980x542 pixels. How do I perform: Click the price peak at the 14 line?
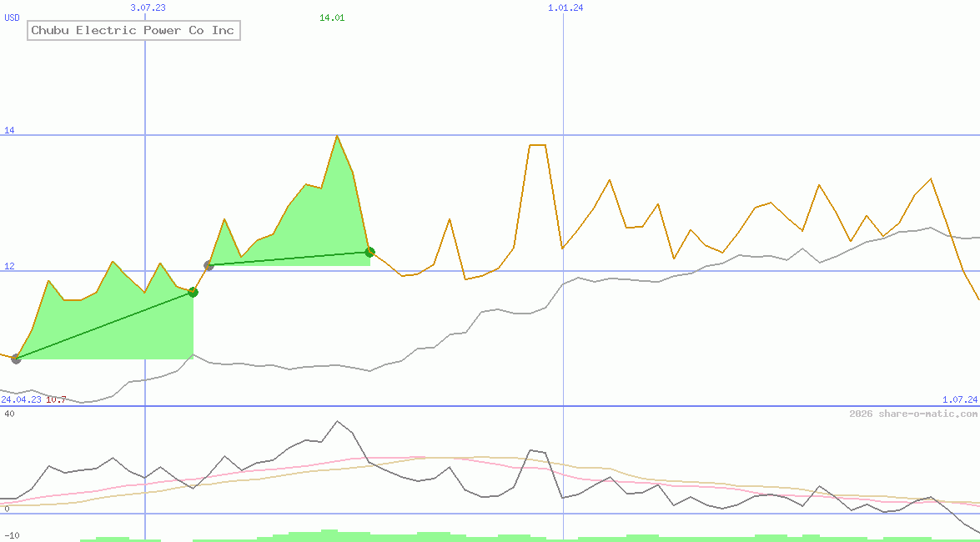[337, 136]
